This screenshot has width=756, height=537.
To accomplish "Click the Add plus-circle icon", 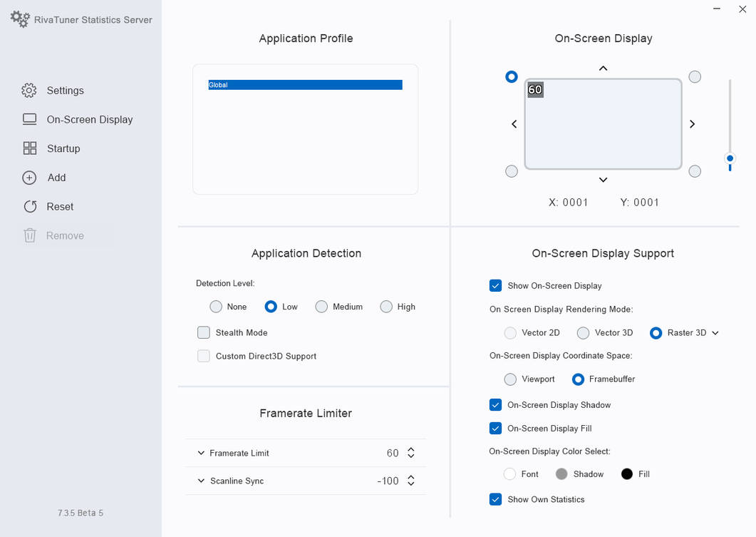I will (x=29, y=178).
